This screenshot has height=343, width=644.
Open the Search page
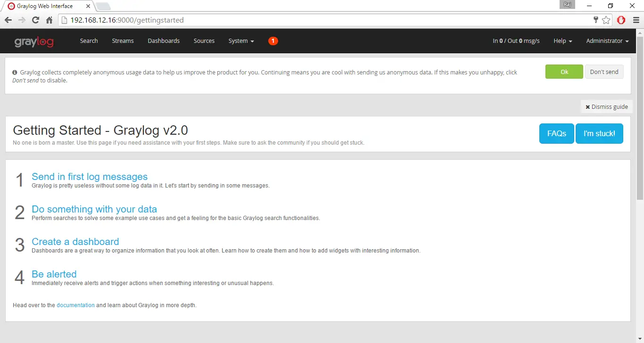(89, 41)
